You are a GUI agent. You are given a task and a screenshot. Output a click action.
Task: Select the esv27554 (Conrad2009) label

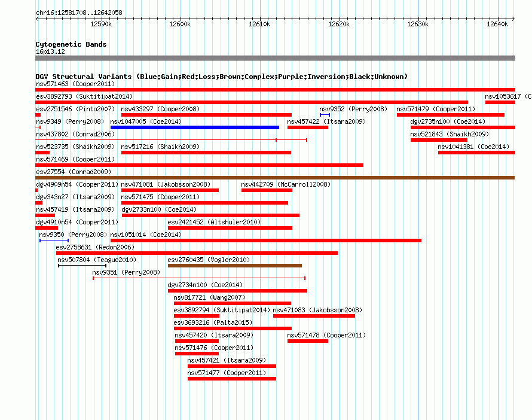(74, 172)
